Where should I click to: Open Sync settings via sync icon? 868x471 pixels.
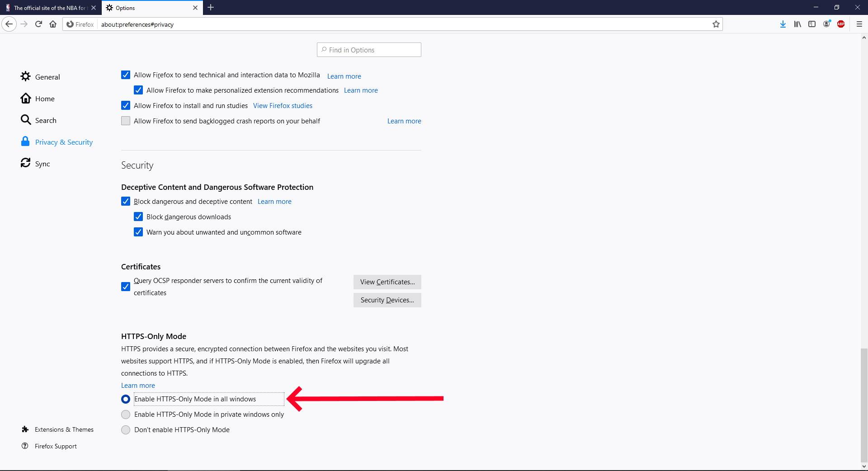(x=26, y=163)
